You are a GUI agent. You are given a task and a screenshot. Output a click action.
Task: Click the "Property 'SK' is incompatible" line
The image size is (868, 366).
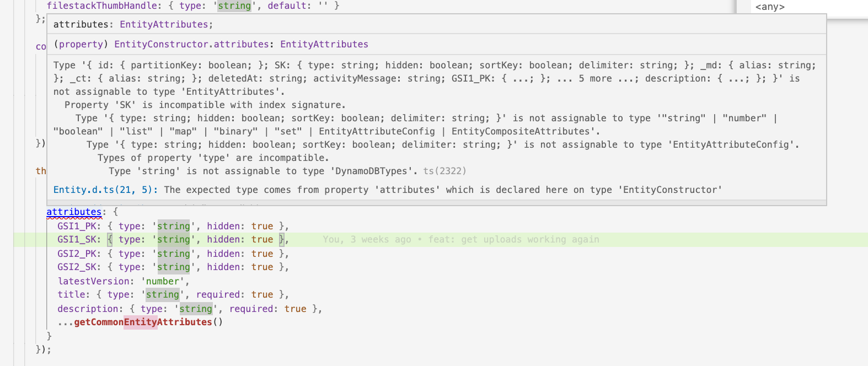point(205,105)
